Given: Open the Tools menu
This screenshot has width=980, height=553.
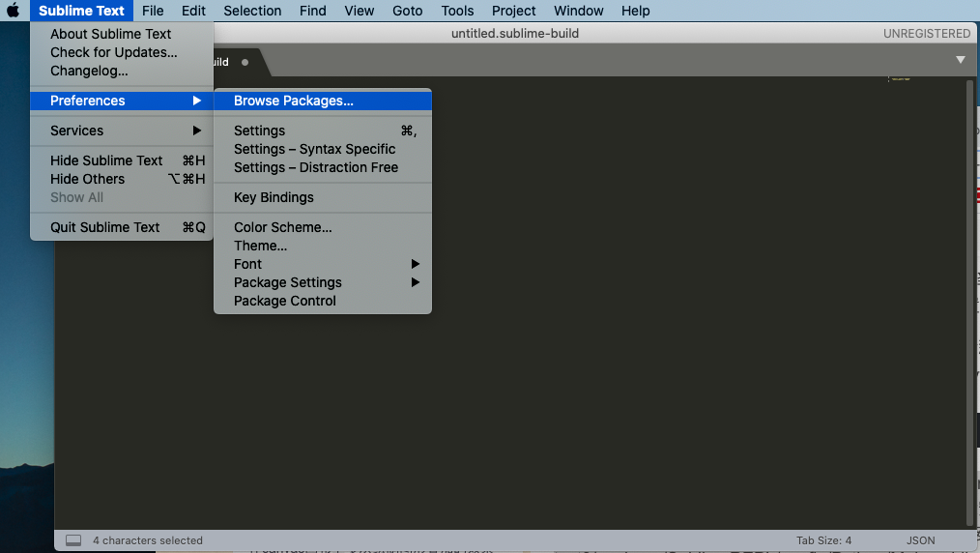Looking at the screenshot, I should (457, 11).
